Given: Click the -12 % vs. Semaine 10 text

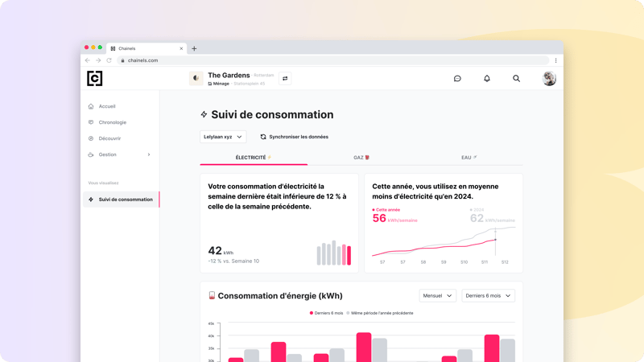Looking at the screenshot, I should [x=233, y=261].
